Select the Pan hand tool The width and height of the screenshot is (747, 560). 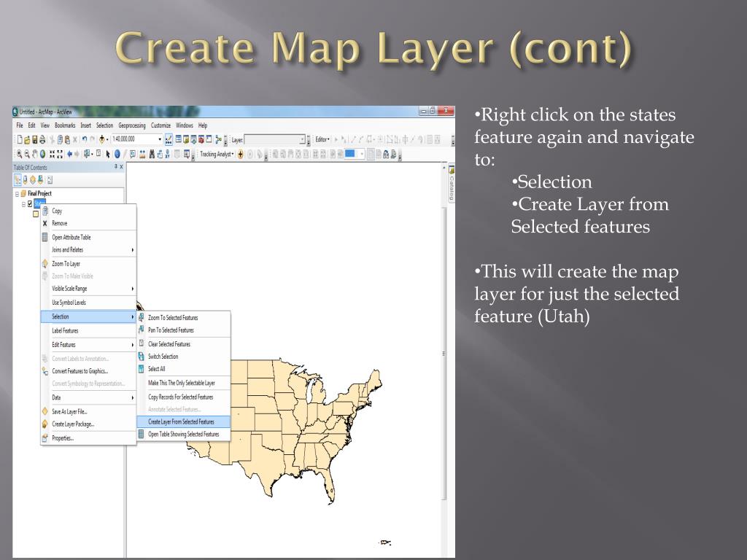34,154
